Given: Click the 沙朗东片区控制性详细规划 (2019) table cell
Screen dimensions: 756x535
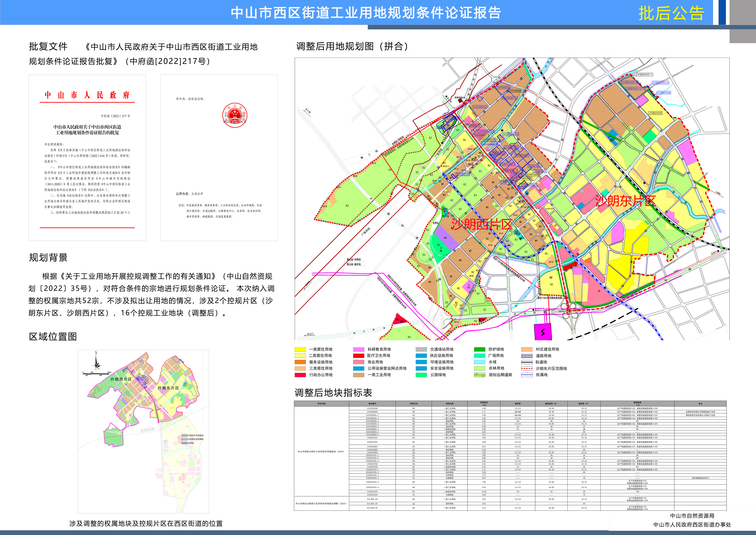Looking at the screenshot, I should (x=321, y=452).
